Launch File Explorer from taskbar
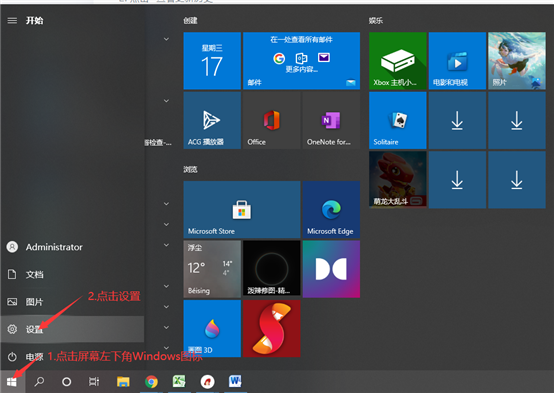Screen dimensions: 554x393 (x=123, y=382)
